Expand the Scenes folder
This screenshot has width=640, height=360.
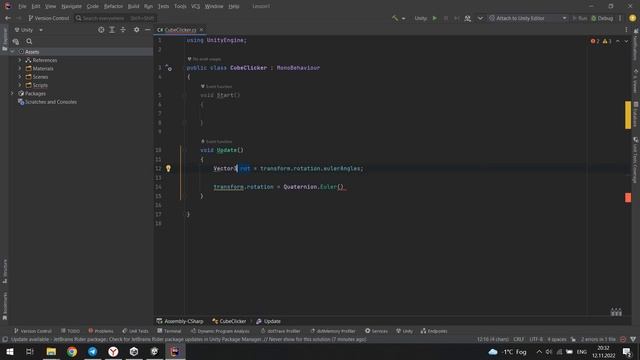tap(20, 77)
